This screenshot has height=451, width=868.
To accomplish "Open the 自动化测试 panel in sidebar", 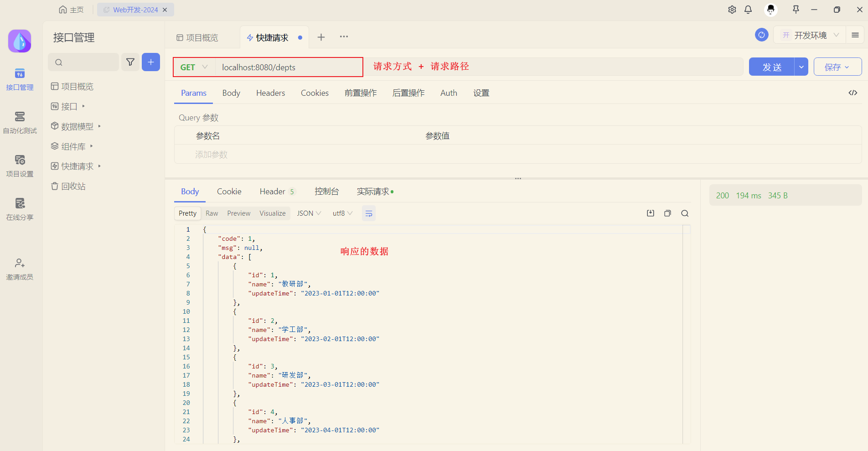I will (19, 122).
